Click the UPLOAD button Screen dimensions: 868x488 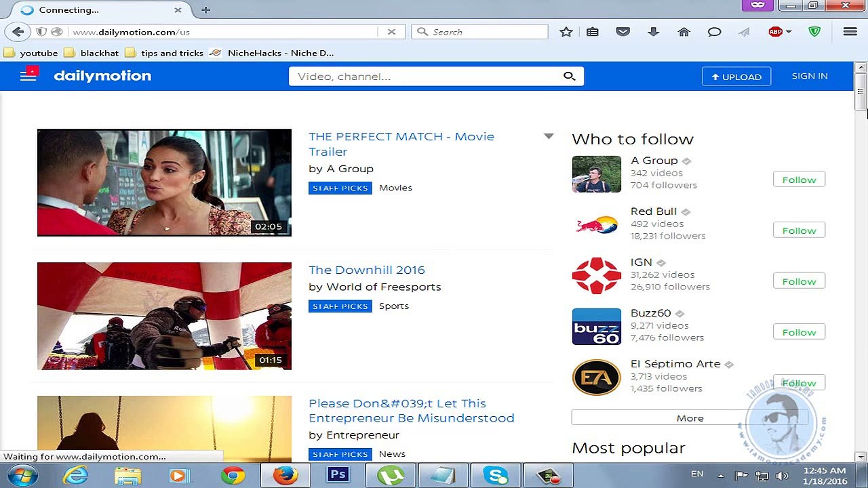click(736, 77)
